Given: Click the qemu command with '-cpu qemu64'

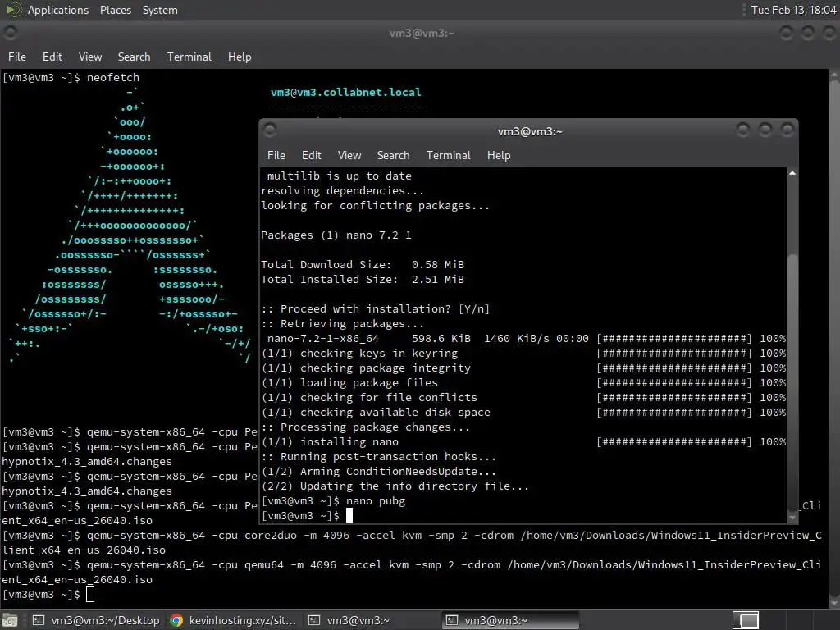Looking at the screenshot, I should point(412,572).
